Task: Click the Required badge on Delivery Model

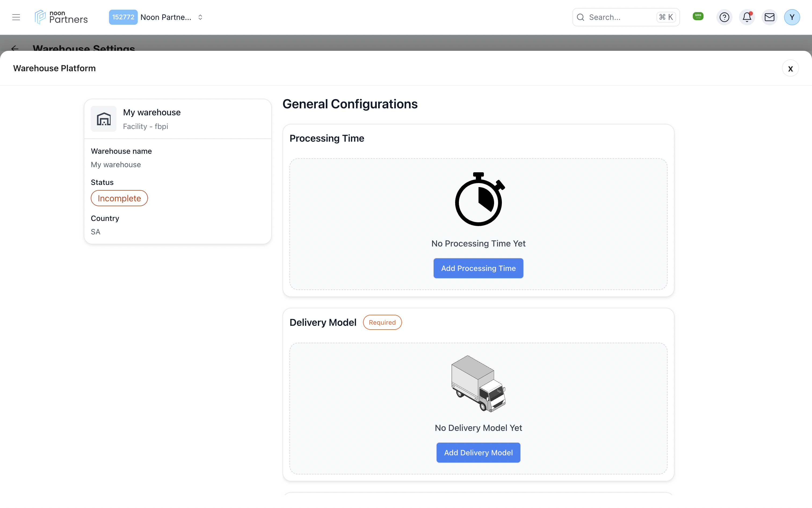Action: 382,322
